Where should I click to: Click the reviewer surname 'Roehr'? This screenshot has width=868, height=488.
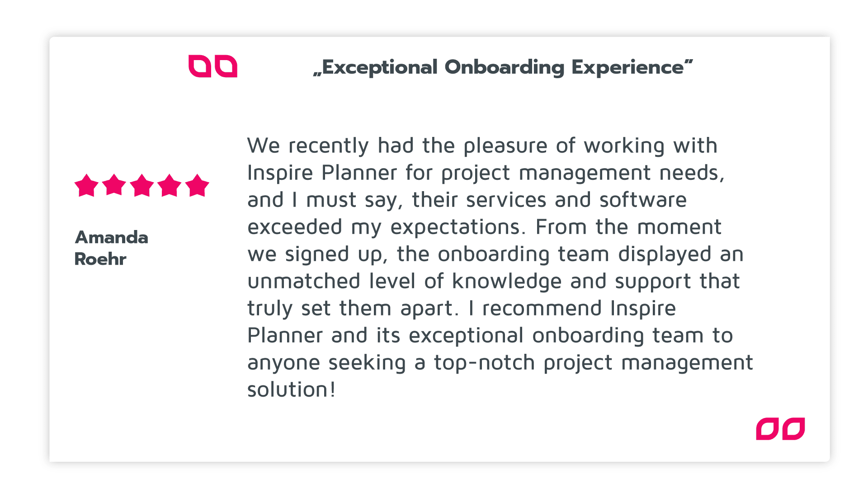tap(100, 259)
